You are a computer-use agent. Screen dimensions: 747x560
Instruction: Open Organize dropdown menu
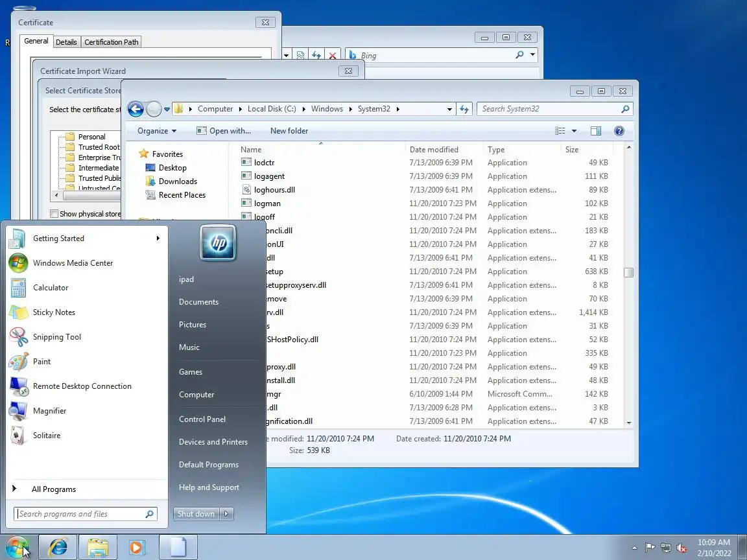tap(157, 131)
